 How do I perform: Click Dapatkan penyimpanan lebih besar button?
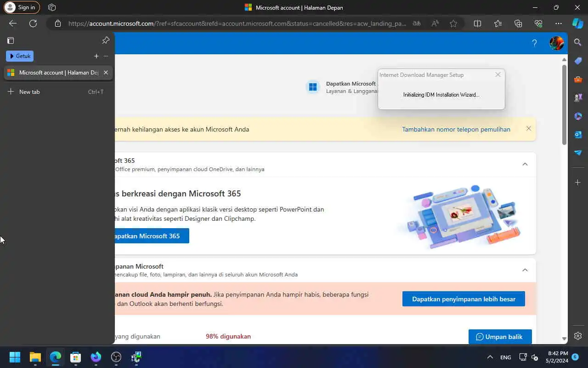[464, 299]
